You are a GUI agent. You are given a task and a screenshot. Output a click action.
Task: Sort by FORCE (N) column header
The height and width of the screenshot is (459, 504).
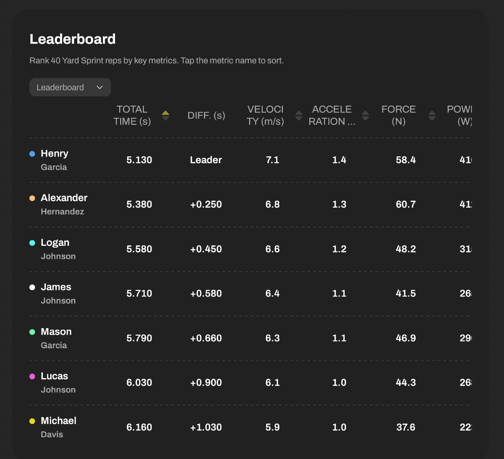click(398, 115)
